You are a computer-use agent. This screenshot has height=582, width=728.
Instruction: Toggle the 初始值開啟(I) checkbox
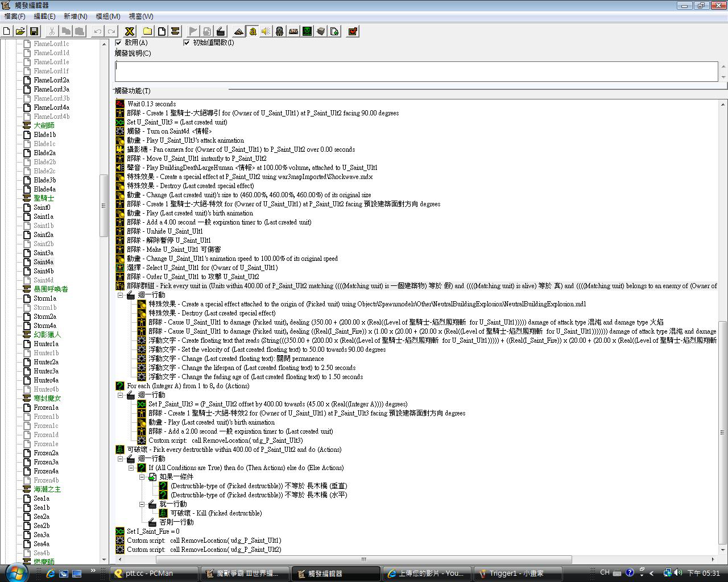187,43
